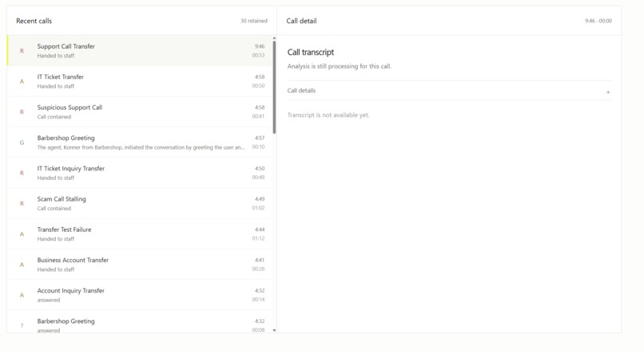The image size is (644, 351).
Task: Expand Call details with plus icon
Action: [608, 92]
